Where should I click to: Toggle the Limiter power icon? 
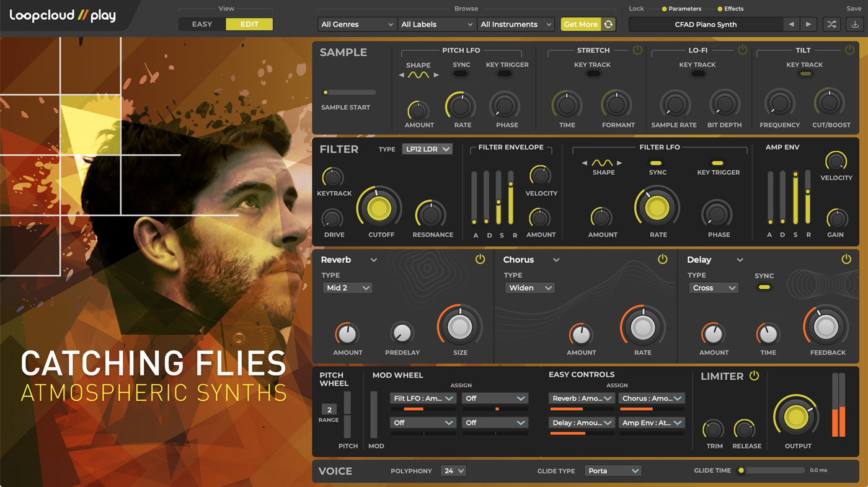[754, 376]
